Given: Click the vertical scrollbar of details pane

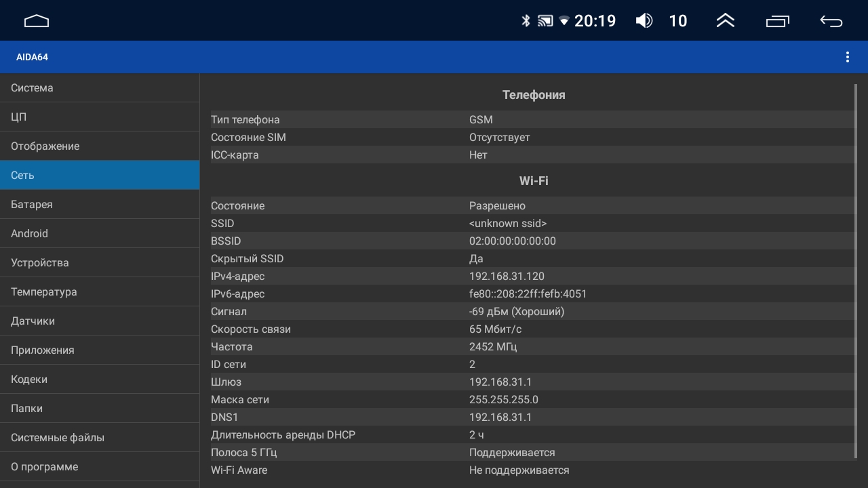Looking at the screenshot, I should pyautogui.click(x=856, y=271).
